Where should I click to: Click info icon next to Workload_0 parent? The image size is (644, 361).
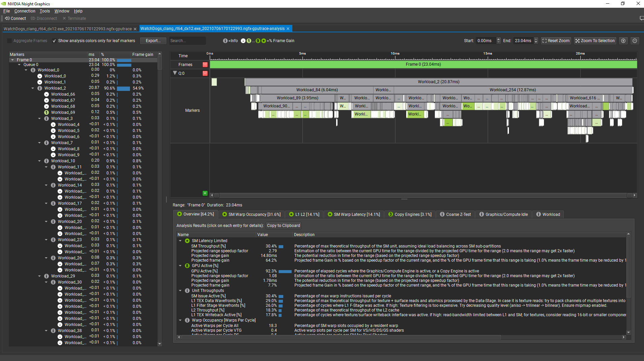[33, 70]
